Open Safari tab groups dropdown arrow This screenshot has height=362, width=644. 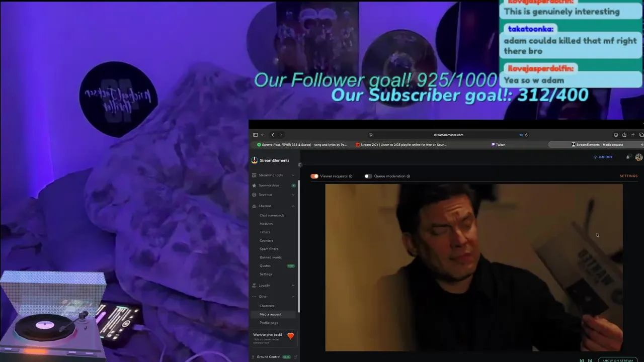pyautogui.click(x=262, y=135)
